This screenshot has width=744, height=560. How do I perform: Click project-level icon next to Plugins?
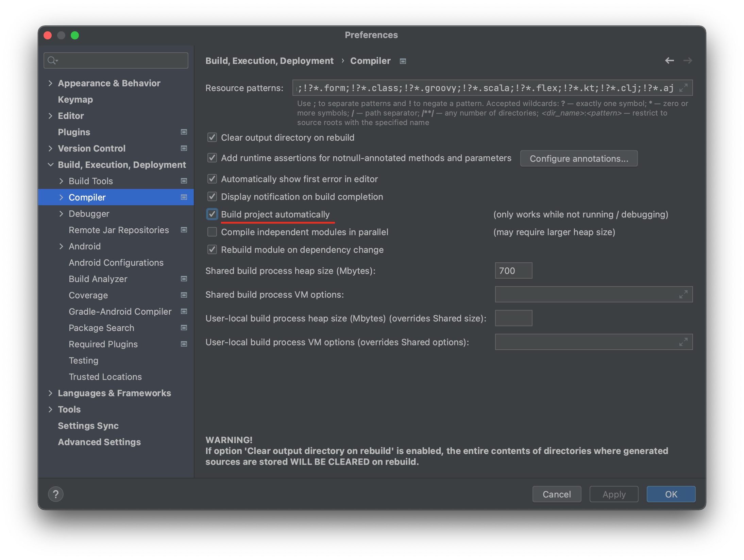coord(184,132)
